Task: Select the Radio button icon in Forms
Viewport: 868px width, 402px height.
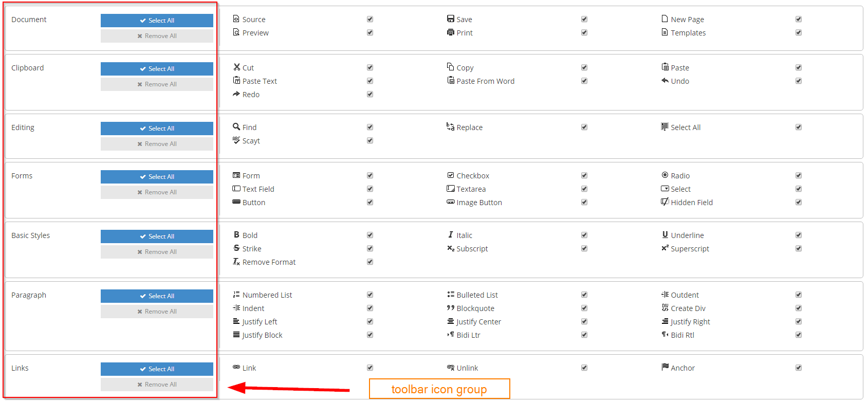Action: (x=665, y=175)
